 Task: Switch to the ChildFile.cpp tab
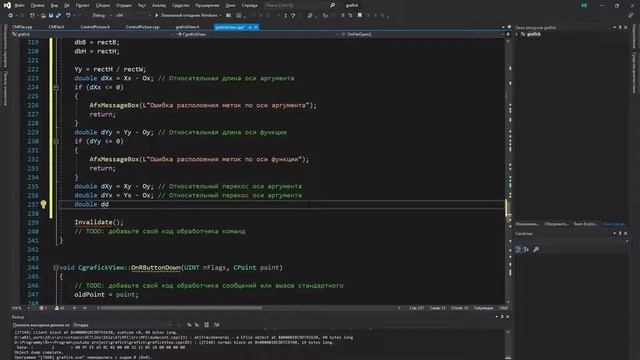[22, 27]
